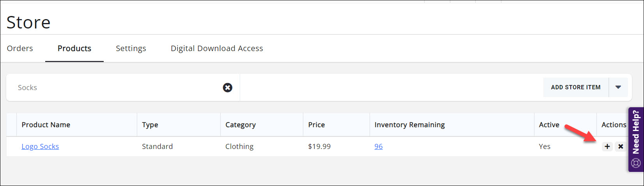Select the Products tab

[74, 48]
